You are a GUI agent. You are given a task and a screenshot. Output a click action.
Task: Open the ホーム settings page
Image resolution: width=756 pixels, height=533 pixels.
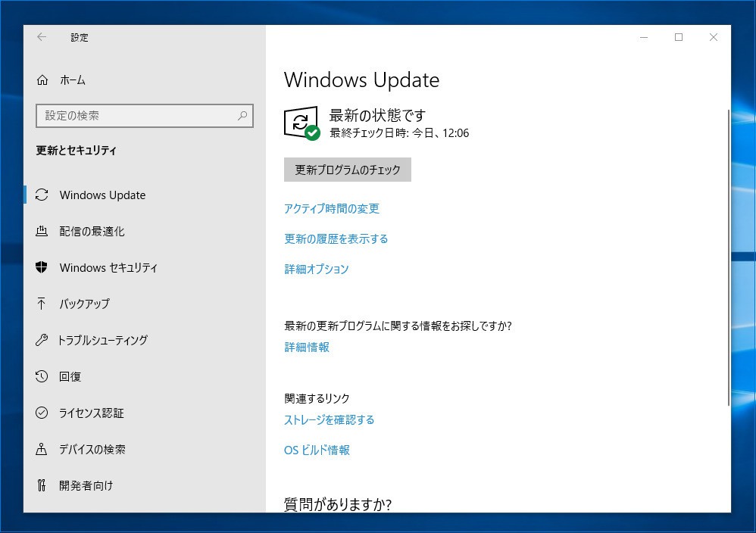click(72, 80)
